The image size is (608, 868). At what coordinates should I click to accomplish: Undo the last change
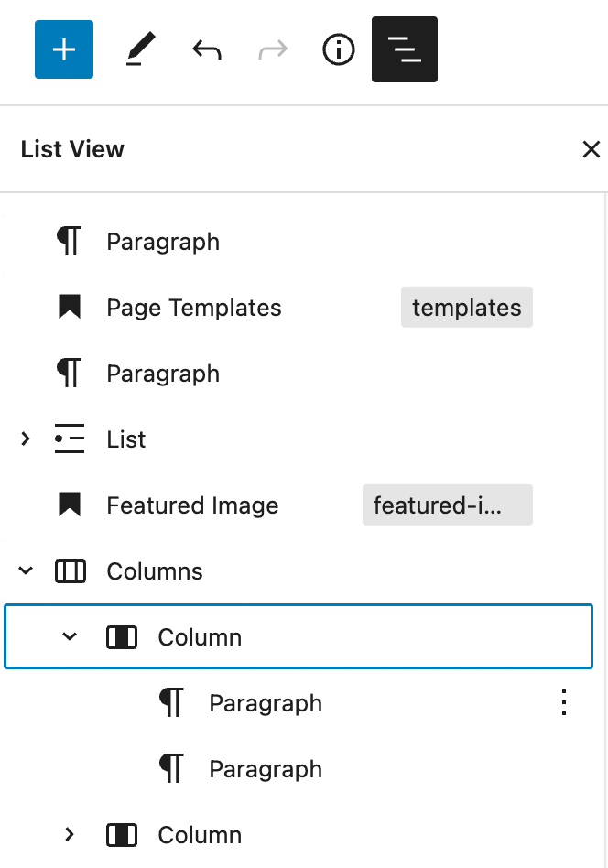[207, 49]
